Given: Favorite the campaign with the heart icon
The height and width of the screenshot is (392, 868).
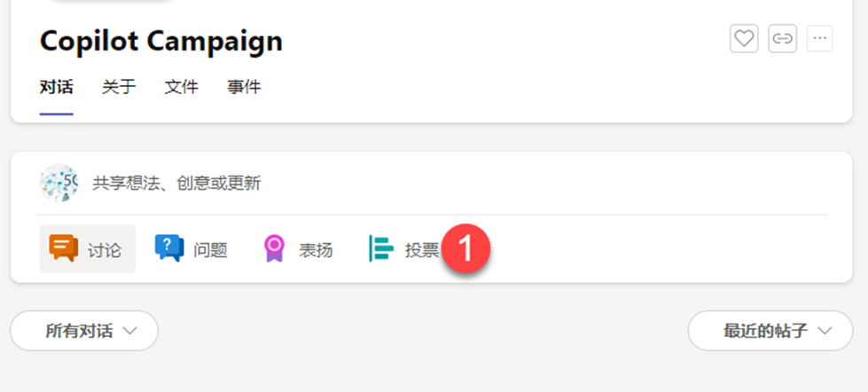Looking at the screenshot, I should 744,39.
